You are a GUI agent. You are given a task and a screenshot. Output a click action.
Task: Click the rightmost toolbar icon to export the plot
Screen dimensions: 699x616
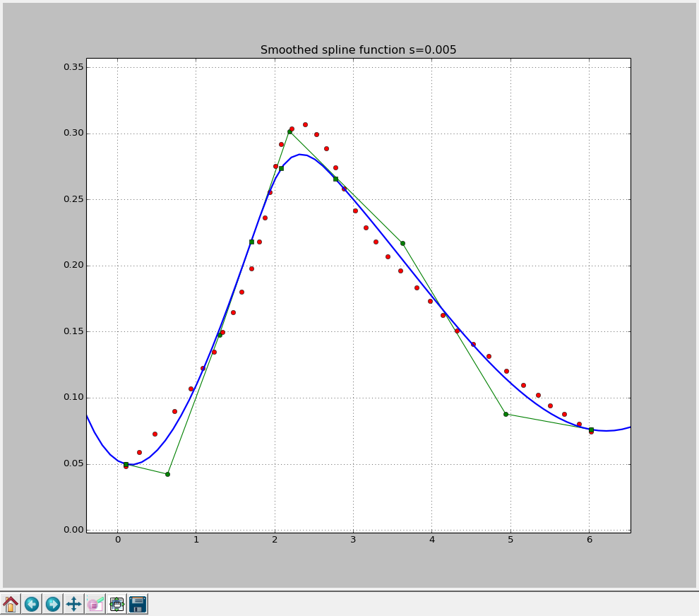[x=138, y=603]
